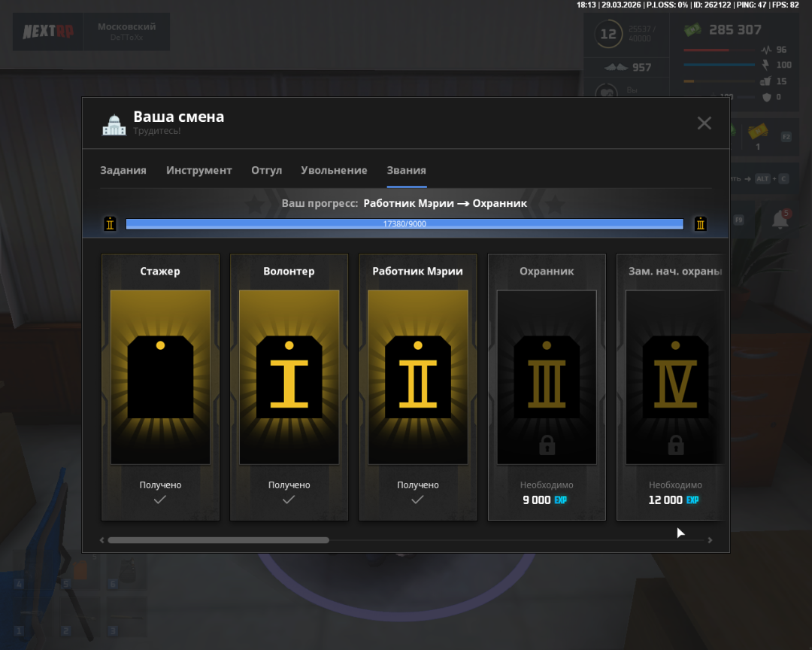The height and width of the screenshot is (650, 812).
Task: Select the Волонтер rank I emblem
Action: coord(289,377)
